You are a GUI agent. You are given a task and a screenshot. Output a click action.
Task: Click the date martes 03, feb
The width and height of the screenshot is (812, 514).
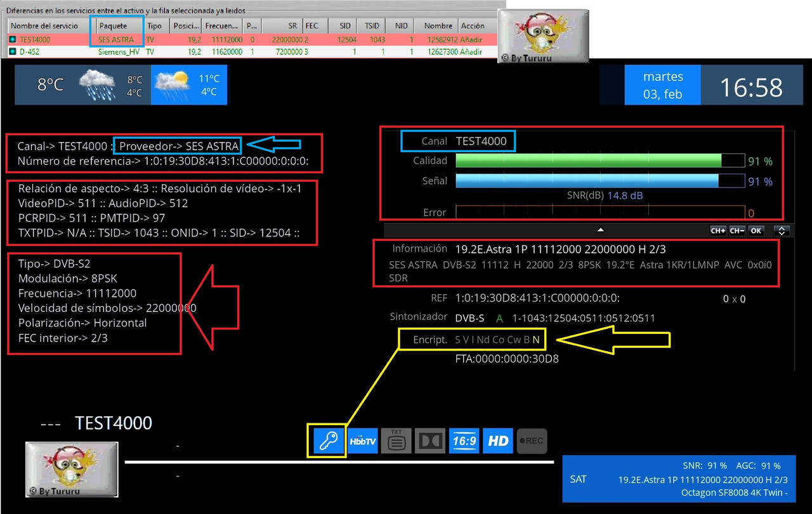(663, 86)
